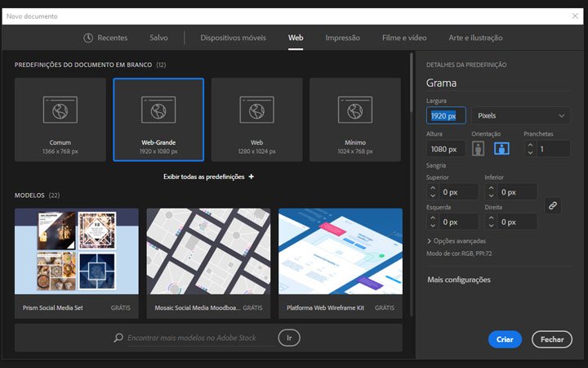Viewport: 588px width, 368px height.
Task: Increase Esquerda bleed with up arrow
Action: [x=433, y=218]
